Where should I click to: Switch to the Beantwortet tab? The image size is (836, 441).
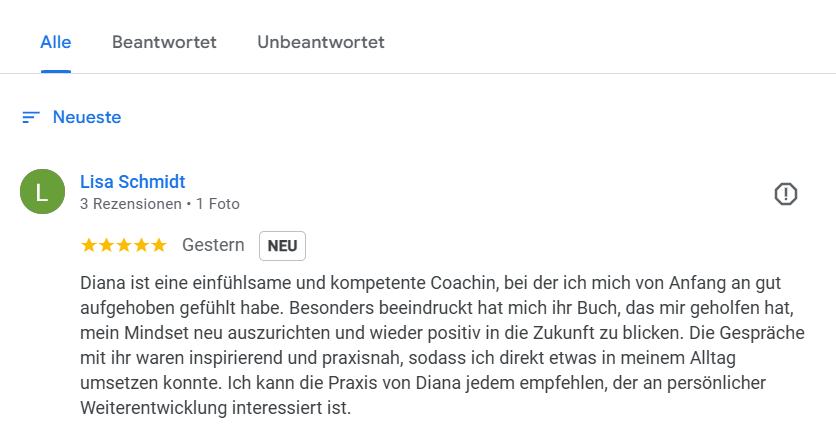[164, 42]
